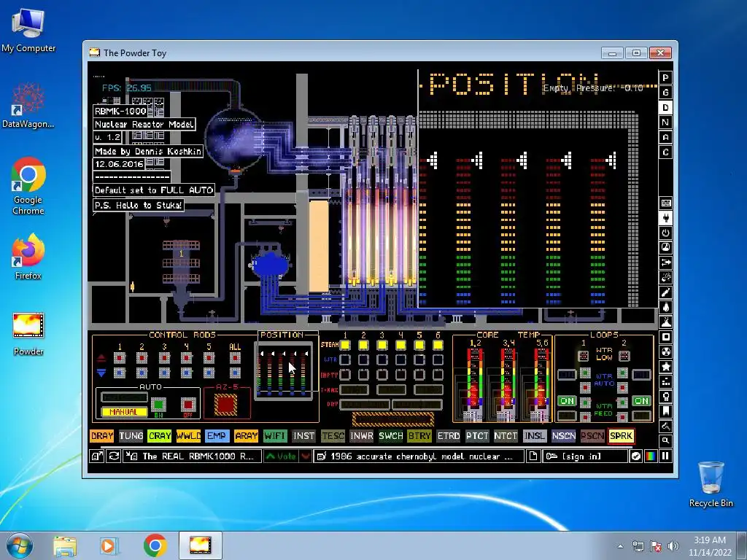The width and height of the screenshot is (747, 560).
Task: Open the Recycle Bin desktop icon
Action: (x=711, y=484)
